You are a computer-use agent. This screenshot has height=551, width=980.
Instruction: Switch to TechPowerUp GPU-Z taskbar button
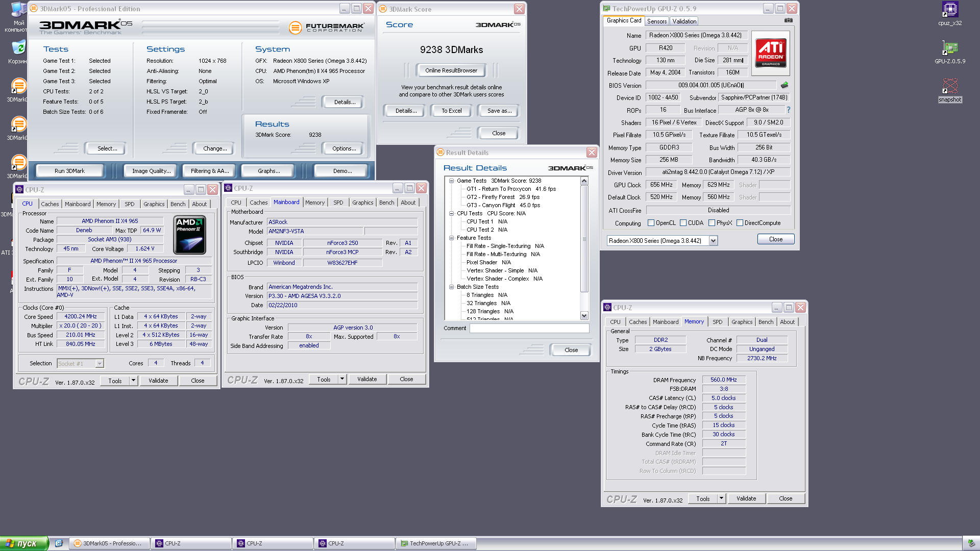point(436,543)
